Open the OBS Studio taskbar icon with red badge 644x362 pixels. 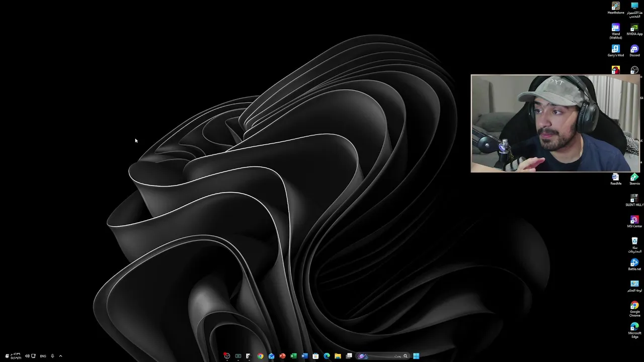(x=227, y=356)
